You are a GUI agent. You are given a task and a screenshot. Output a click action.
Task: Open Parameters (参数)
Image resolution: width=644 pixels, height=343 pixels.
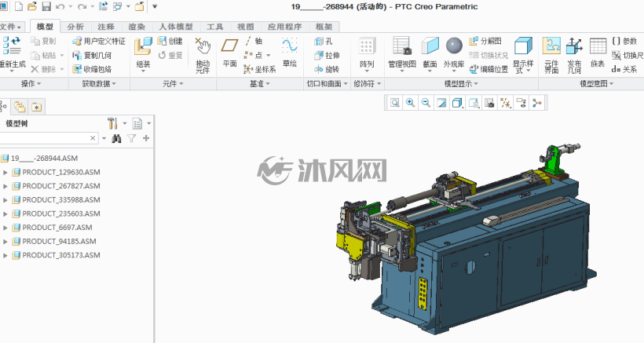pyautogui.click(x=624, y=41)
